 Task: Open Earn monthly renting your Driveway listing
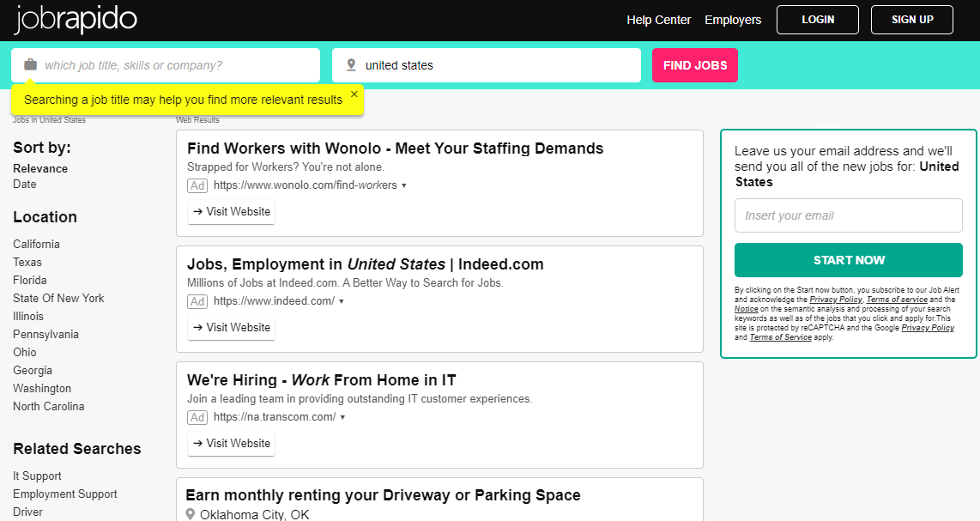383,495
